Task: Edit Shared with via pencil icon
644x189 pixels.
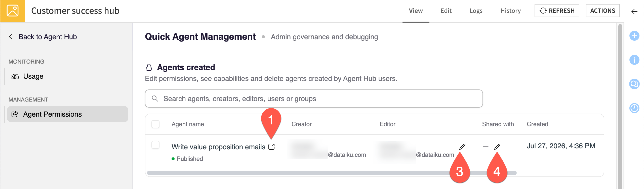Action: pyautogui.click(x=497, y=147)
